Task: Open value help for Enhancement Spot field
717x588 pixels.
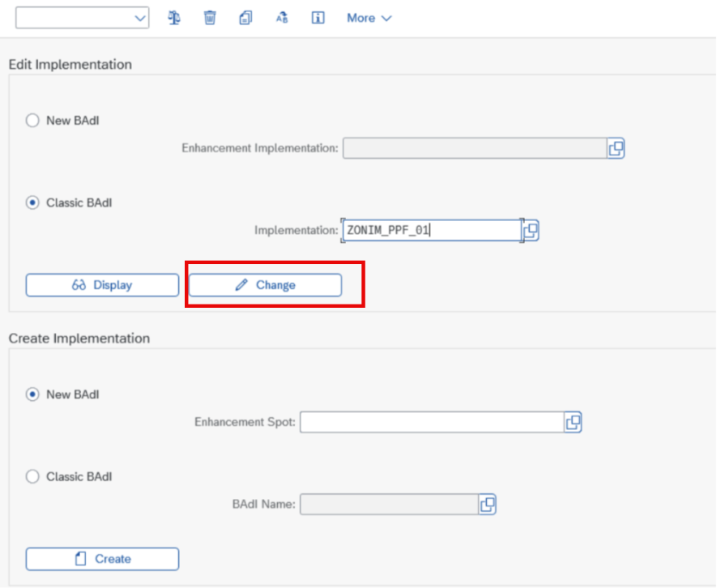Action: point(573,422)
